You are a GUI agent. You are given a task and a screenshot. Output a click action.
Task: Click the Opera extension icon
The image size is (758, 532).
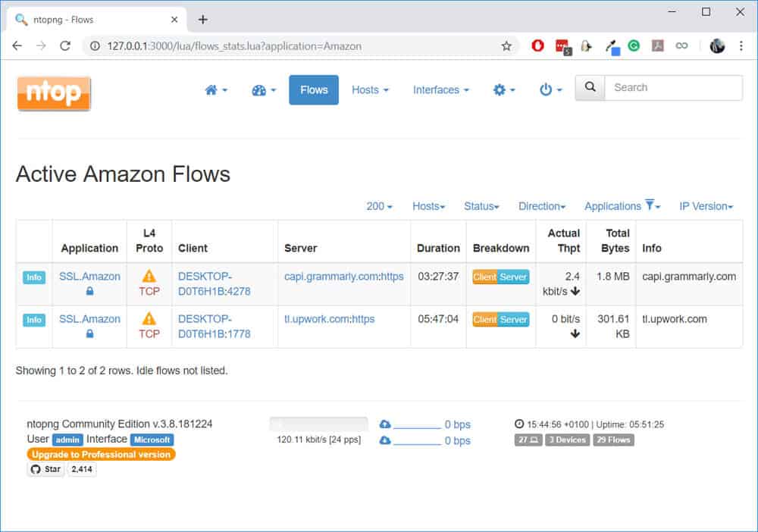click(537, 46)
